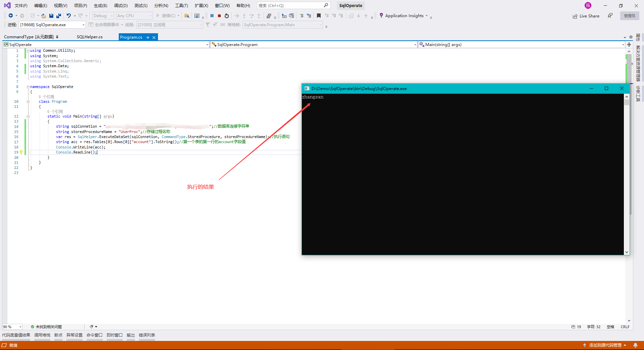Save the current file icon
644x350 pixels.
(x=51, y=15)
